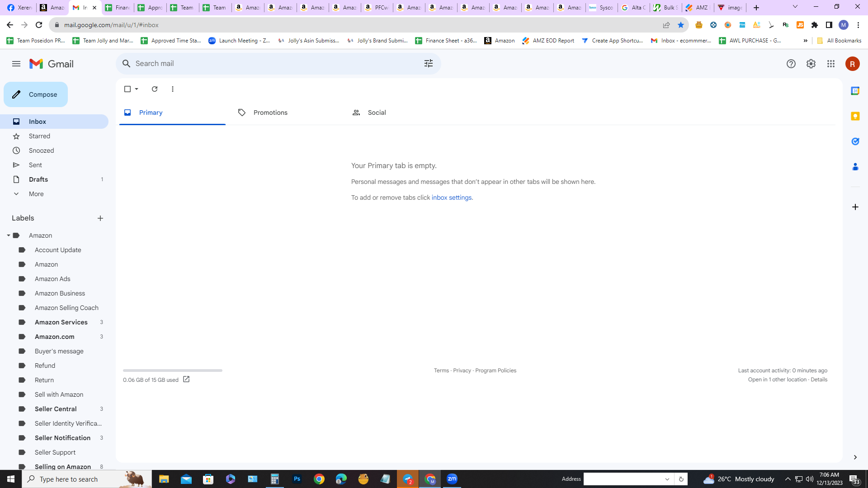
Task: Open the Buyer's message label
Action: [x=59, y=351]
